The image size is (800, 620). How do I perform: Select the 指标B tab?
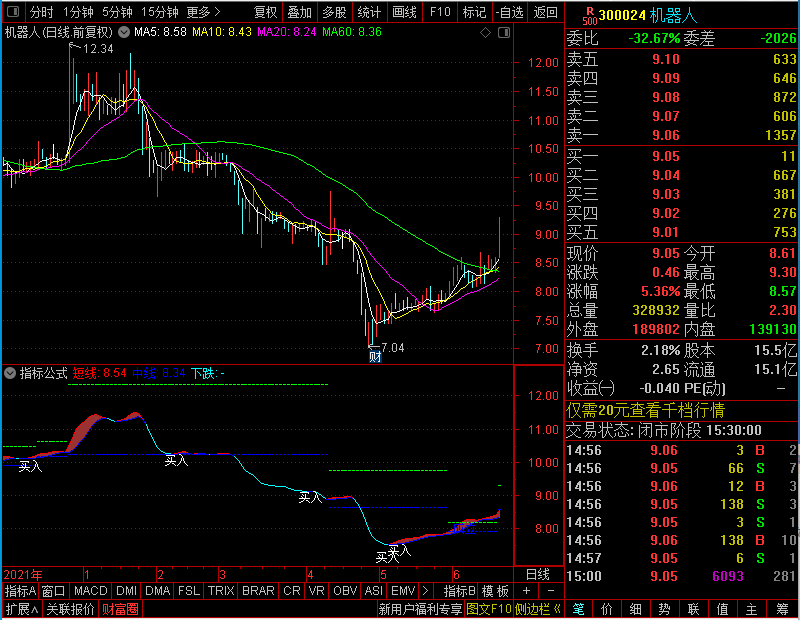click(460, 591)
